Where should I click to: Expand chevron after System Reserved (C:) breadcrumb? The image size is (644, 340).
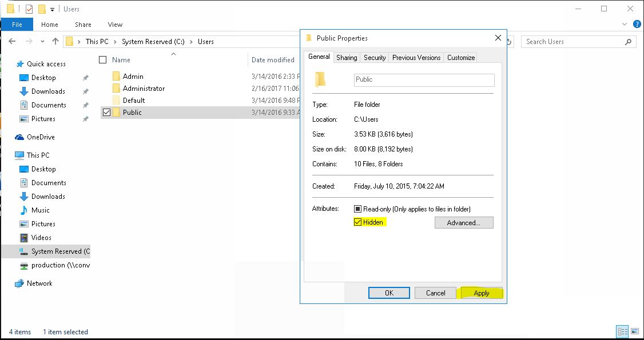point(192,41)
